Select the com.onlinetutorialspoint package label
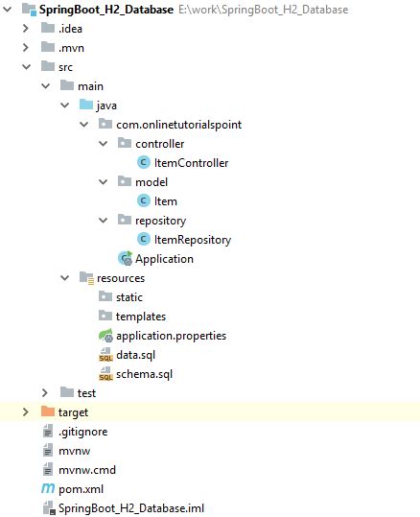420x517 pixels. (x=179, y=125)
